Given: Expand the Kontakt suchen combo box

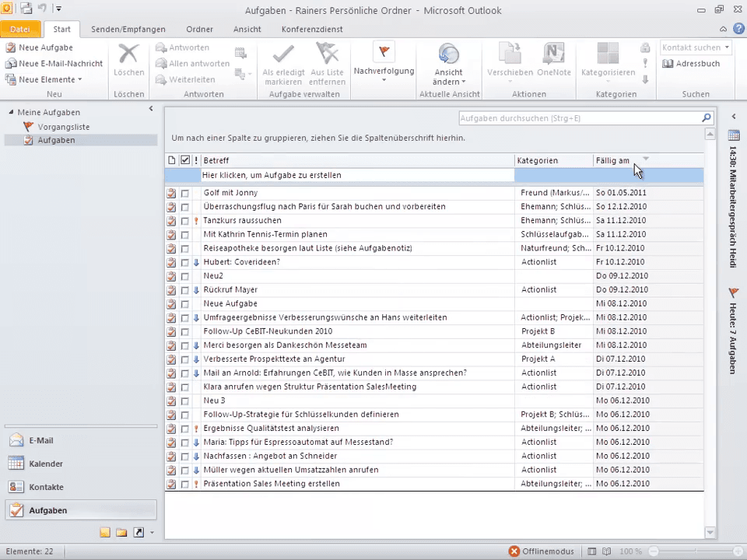Looking at the screenshot, I should [727, 47].
